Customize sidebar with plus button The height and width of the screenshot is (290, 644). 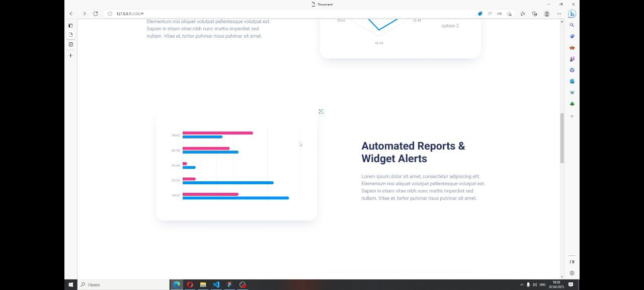pos(572,116)
